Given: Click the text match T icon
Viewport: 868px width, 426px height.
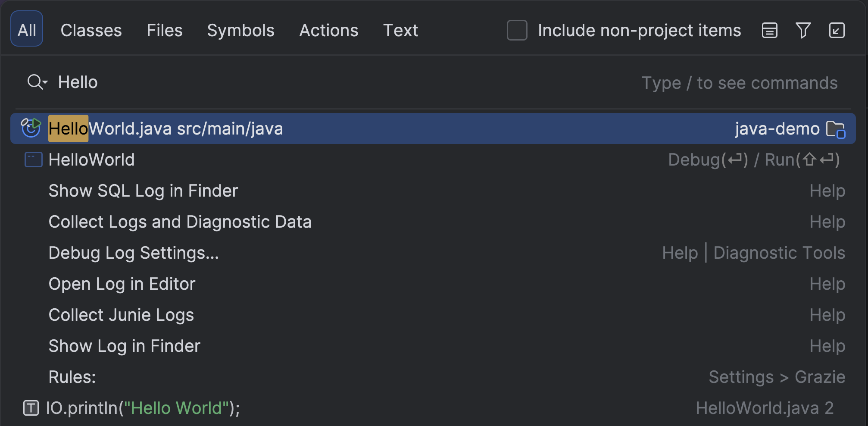Looking at the screenshot, I should click(x=31, y=408).
